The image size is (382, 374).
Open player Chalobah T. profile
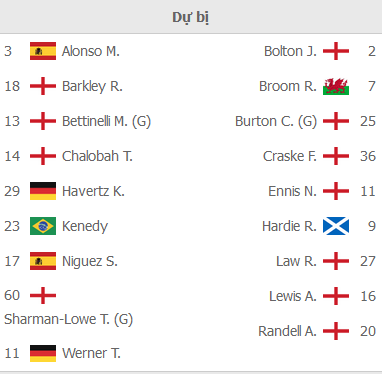pyautogui.click(x=97, y=156)
